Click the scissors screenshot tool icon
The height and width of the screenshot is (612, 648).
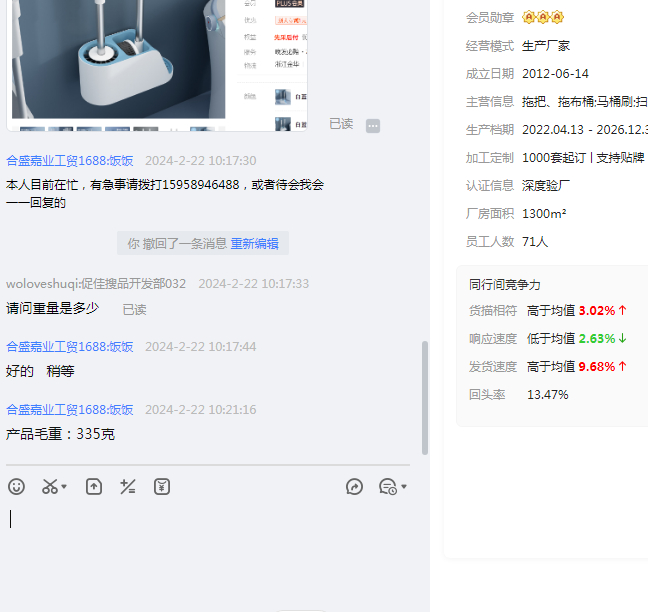coord(50,486)
